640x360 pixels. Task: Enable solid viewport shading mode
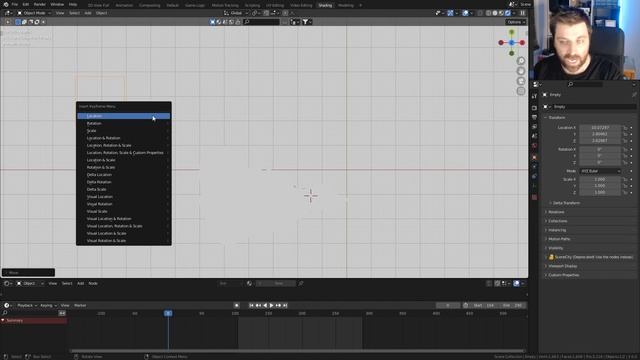pos(495,13)
